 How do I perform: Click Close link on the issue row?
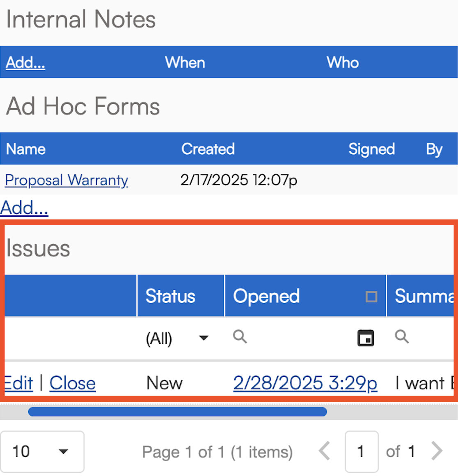pyautogui.click(x=73, y=383)
